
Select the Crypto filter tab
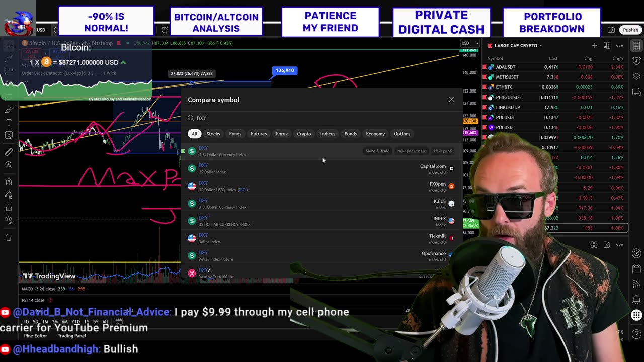click(x=304, y=134)
